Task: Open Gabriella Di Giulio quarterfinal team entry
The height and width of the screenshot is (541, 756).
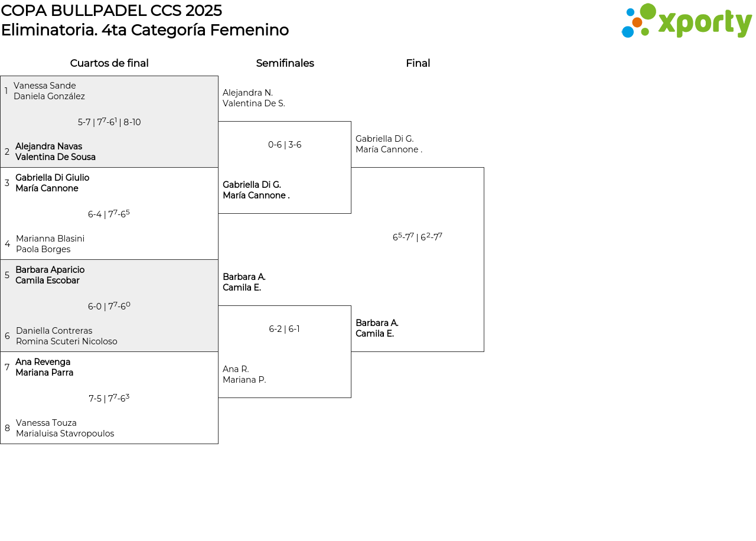Action: (52, 183)
